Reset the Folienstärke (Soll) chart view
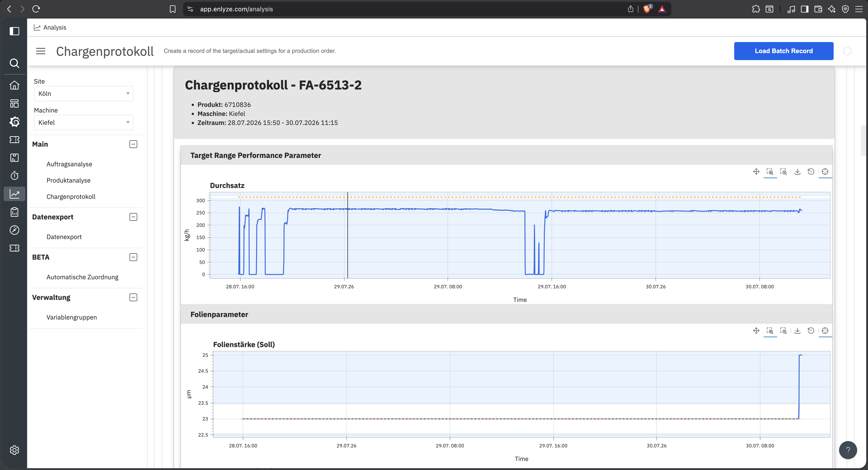 811,331
